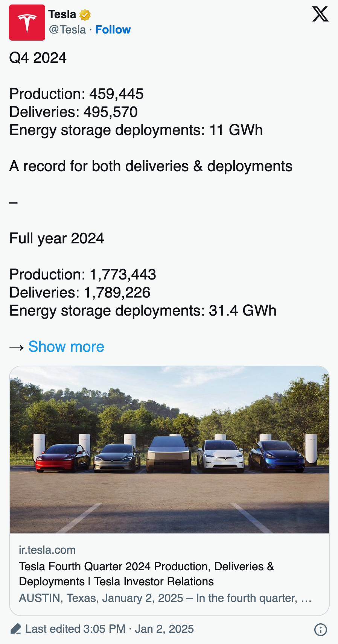Click the arrow before Show more
This screenshot has height=644, width=338.
tap(17, 347)
